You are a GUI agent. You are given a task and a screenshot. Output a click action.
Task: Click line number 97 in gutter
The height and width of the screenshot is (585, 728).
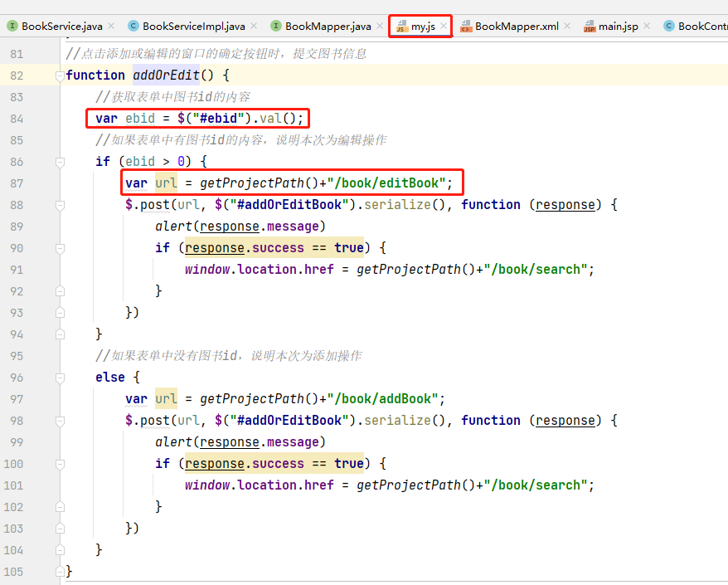[x=17, y=399]
